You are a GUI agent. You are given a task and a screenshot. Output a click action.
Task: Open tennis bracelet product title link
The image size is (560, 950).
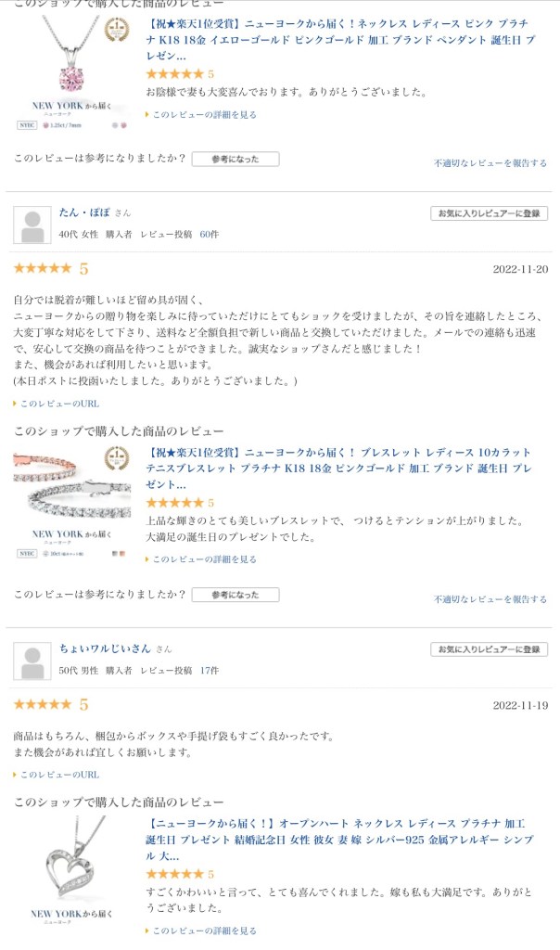[x=338, y=469]
